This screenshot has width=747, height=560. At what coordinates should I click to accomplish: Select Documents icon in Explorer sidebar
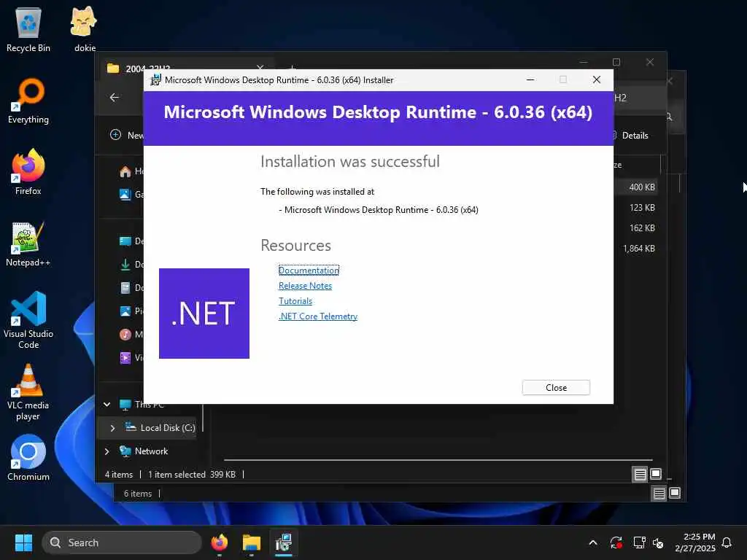(x=125, y=287)
